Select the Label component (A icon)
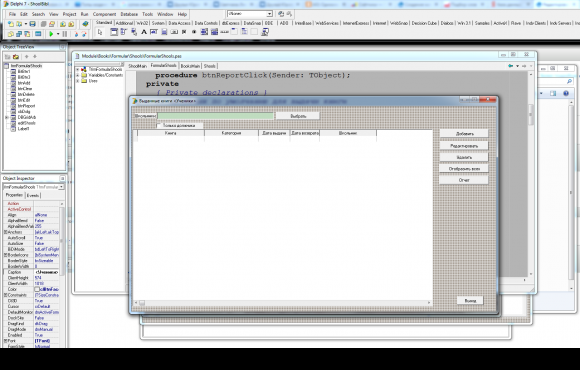This screenshot has width=580, height=370. pos(144,32)
